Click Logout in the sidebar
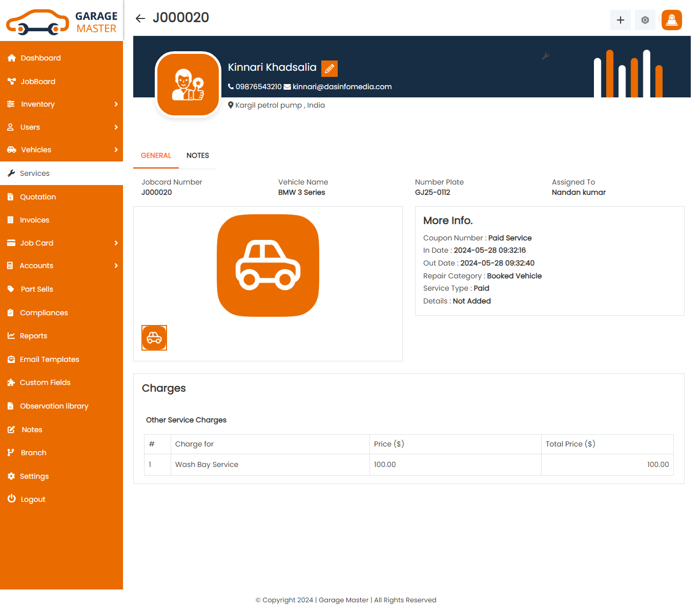Viewport: 700px width, 610px height. pos(33,499)
